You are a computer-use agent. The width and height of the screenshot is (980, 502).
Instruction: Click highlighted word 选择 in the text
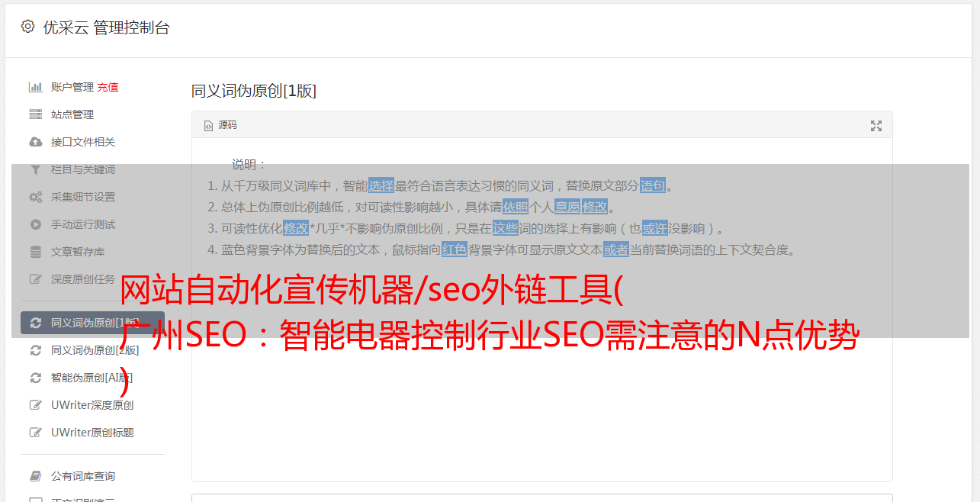(381, 185)
